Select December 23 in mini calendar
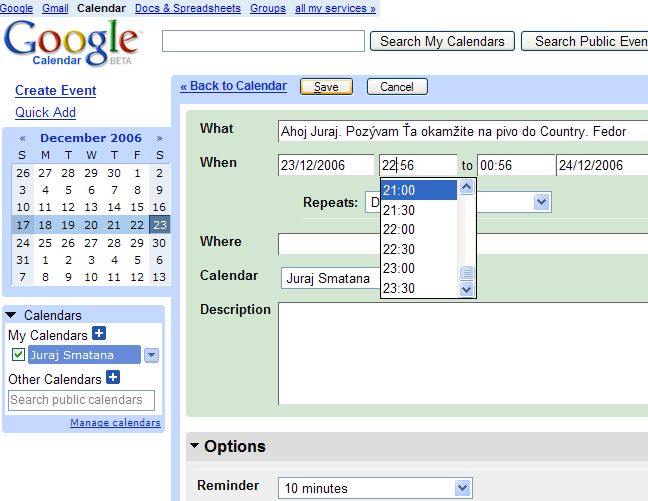Screen dimensions: 648x501 [x=160, y=225]
